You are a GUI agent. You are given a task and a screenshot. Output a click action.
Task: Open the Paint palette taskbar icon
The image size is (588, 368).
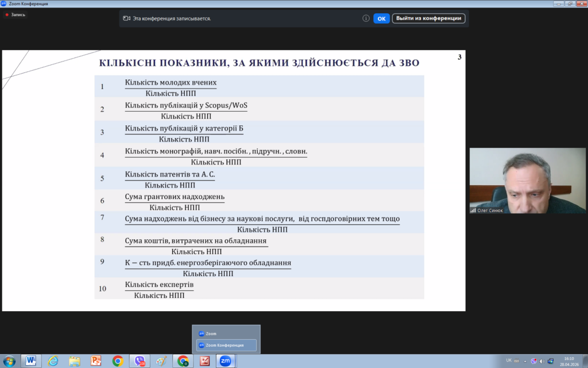pyautogui.click(x=161, y=361)
